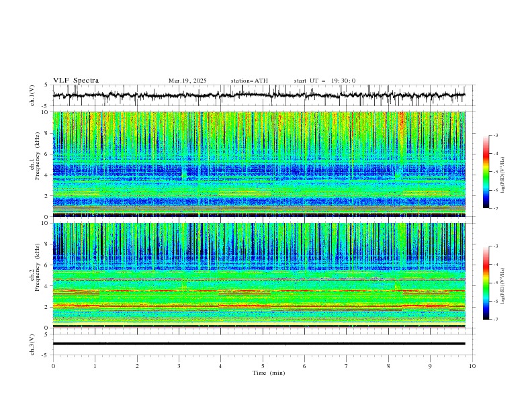532x411 pixels.
Task: Select the log(PSD) label beside ch.1 color bar
Action: click(503, 175)
